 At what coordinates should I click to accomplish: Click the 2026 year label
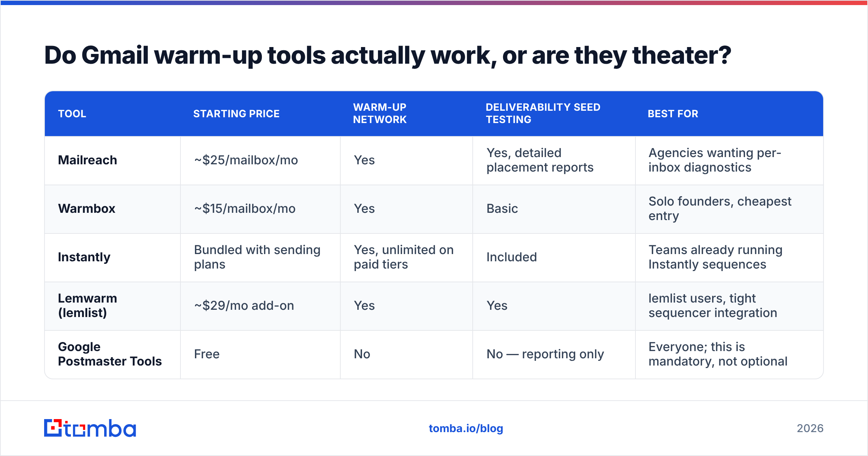(x=810, y=428)
